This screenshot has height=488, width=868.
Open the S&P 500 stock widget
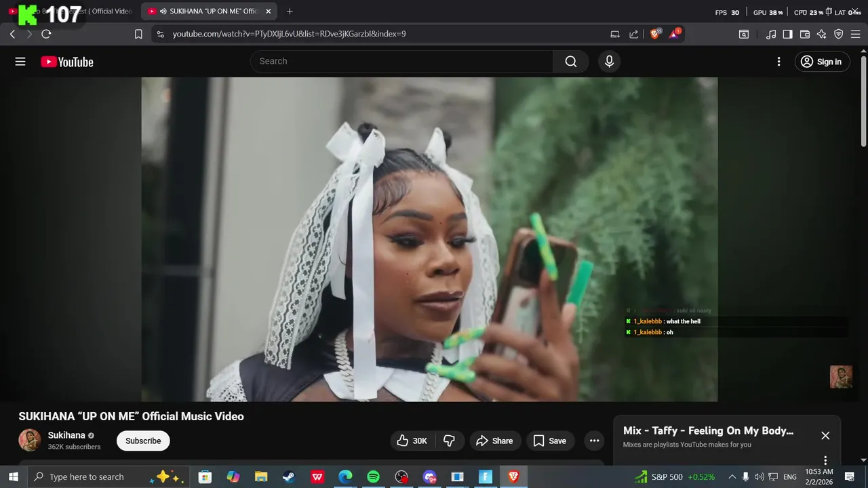pyautogui.click(x=675, y=477)
